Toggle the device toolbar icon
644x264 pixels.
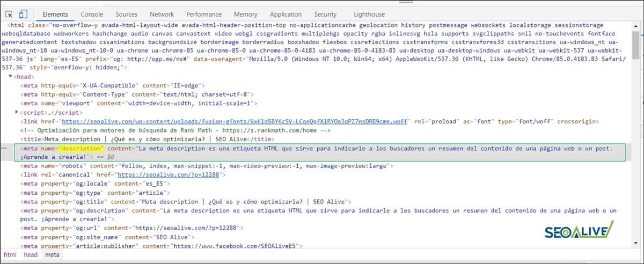24,14
